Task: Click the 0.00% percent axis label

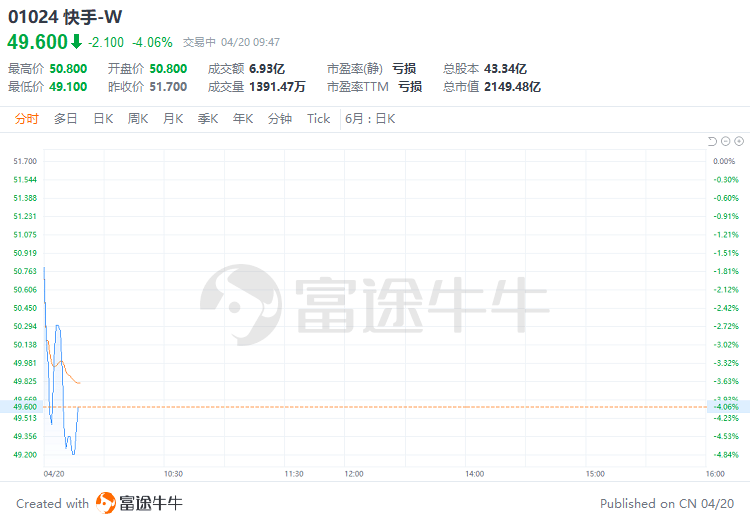Action: tap(724, 161)
